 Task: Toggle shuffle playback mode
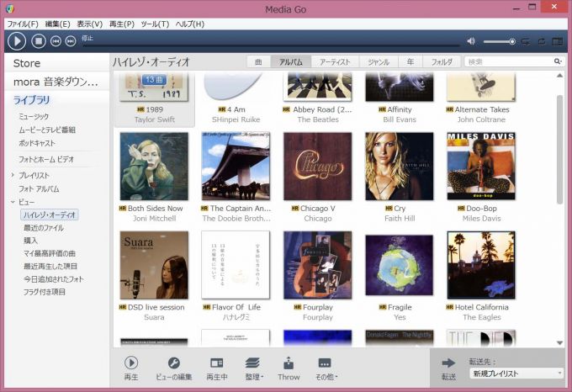(x=526, y=41)
